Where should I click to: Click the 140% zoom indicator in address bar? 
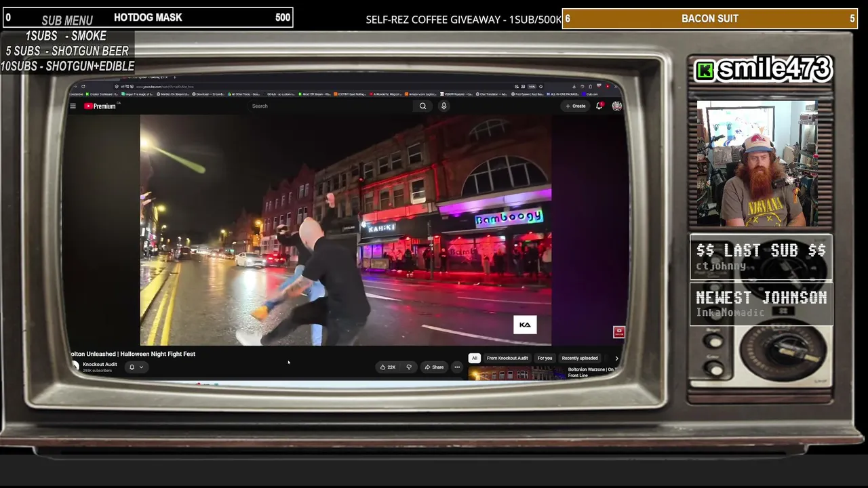[532, 87]
